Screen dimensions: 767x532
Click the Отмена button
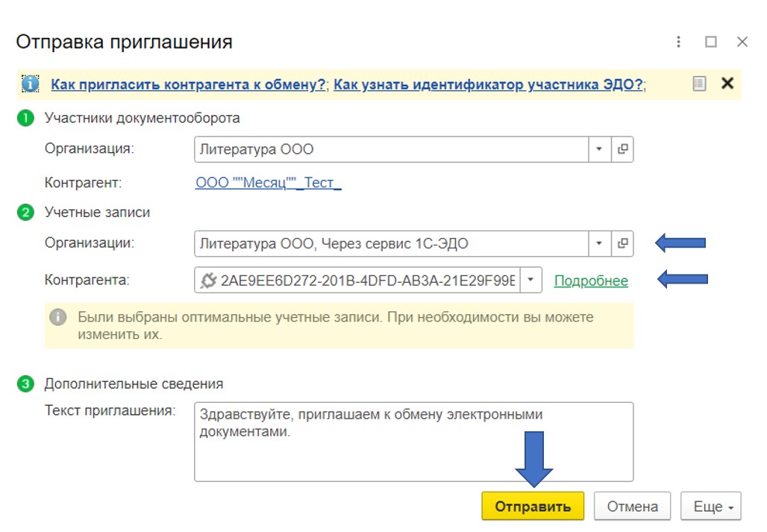(x=632, y=507)
